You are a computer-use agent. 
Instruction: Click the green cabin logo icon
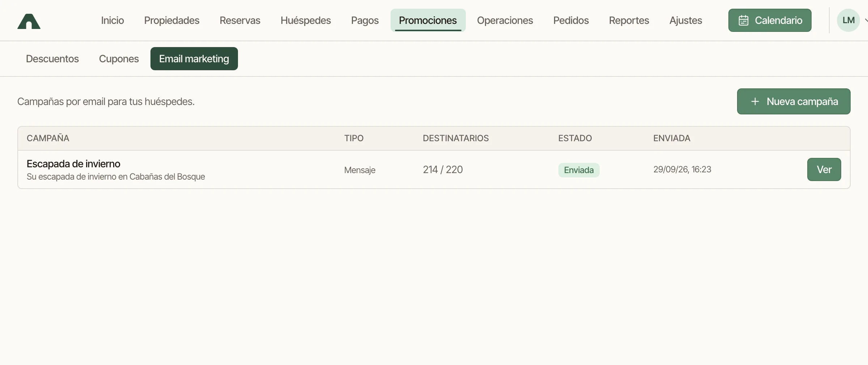pyautogui.click(x=29, y=21)
